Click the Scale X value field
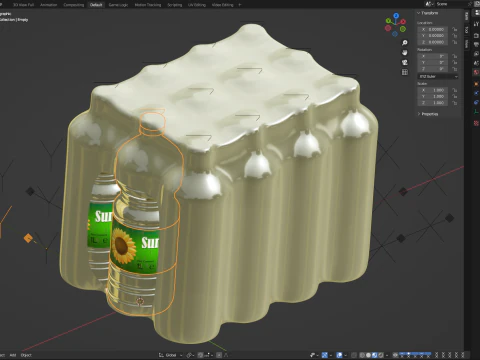Image resolution: width=480 pixels, height=360 pixels. (433, 90)
